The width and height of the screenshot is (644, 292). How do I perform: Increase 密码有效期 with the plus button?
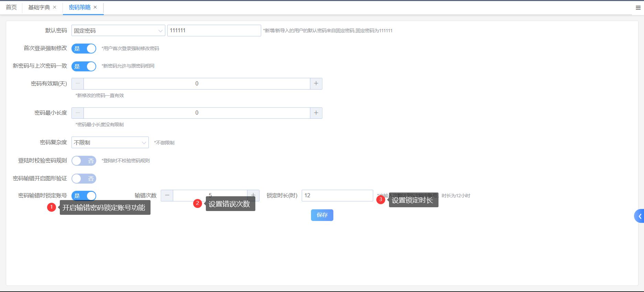click(316, 84)
